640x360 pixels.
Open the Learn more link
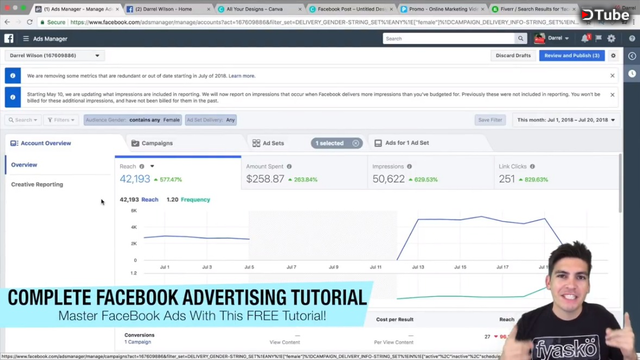pos(242,76)
